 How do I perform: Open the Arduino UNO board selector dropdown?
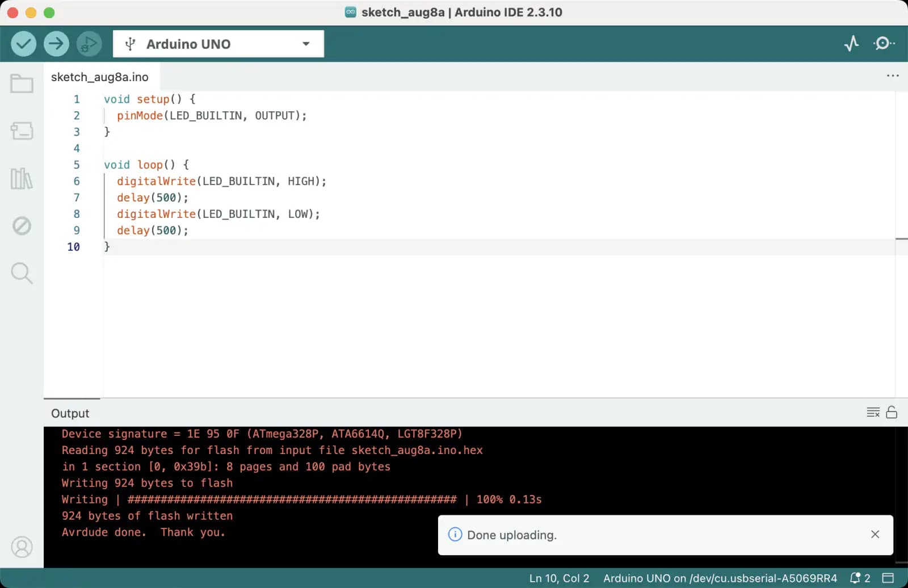pos(218,44)
